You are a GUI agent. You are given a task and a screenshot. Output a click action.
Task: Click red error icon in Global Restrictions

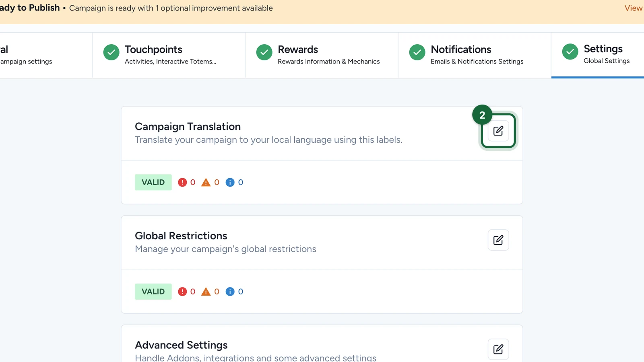[182, 292]
